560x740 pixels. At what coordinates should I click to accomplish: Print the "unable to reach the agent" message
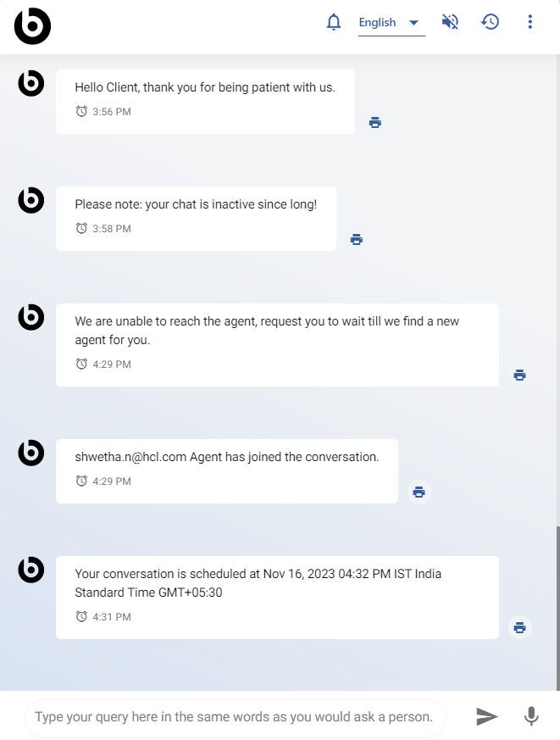tap(520, 375)
